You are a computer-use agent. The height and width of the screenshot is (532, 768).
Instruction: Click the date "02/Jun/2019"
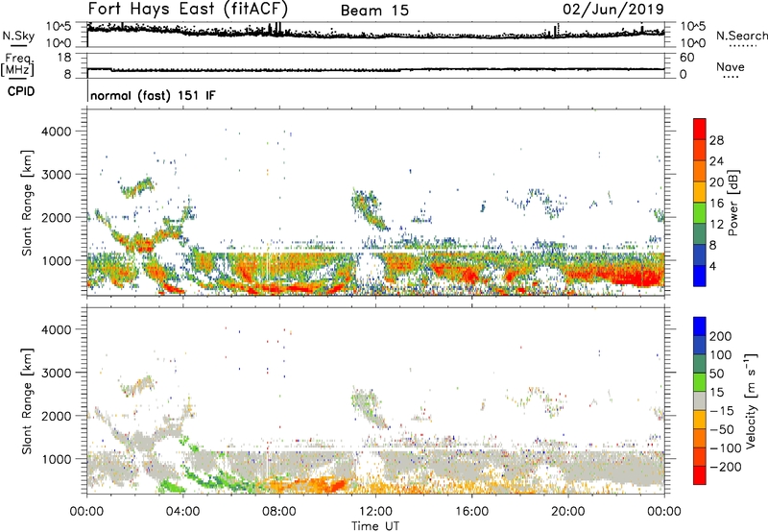click(613, 10)
